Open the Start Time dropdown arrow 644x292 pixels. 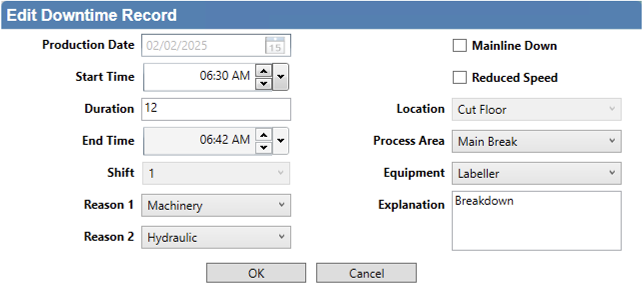coord(280,77)
